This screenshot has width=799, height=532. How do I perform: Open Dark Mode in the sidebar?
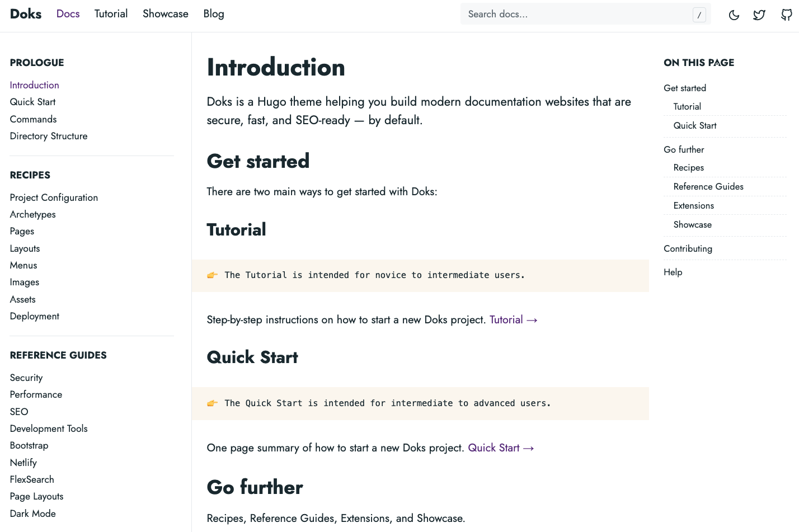33,514
